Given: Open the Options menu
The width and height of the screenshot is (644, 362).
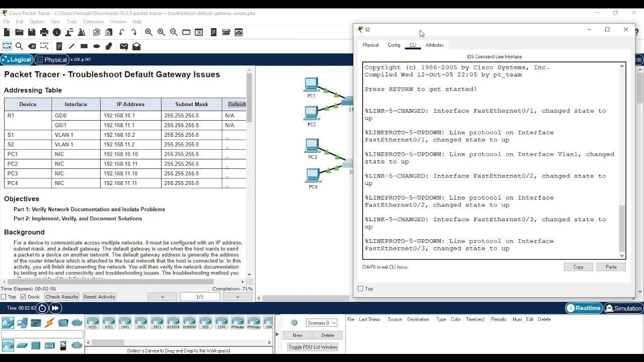Looking at the screenshot, I should 37,22.
